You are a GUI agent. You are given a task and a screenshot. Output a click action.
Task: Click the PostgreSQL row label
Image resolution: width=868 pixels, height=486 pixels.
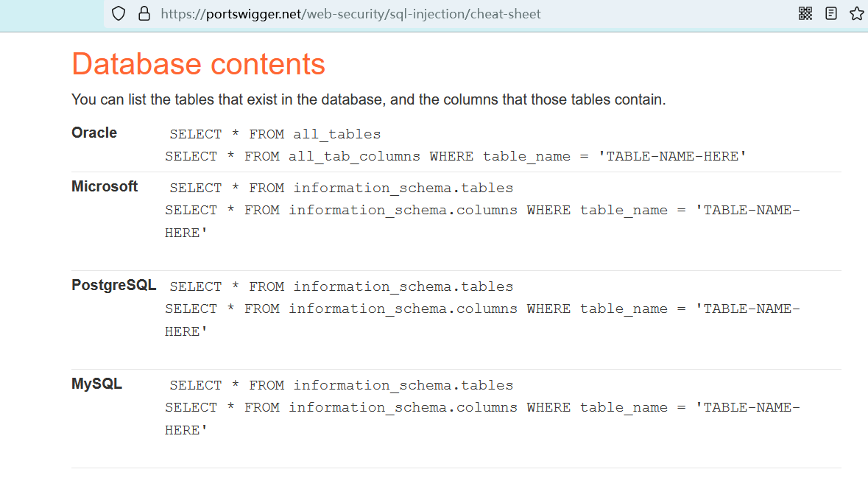(113, 285)
